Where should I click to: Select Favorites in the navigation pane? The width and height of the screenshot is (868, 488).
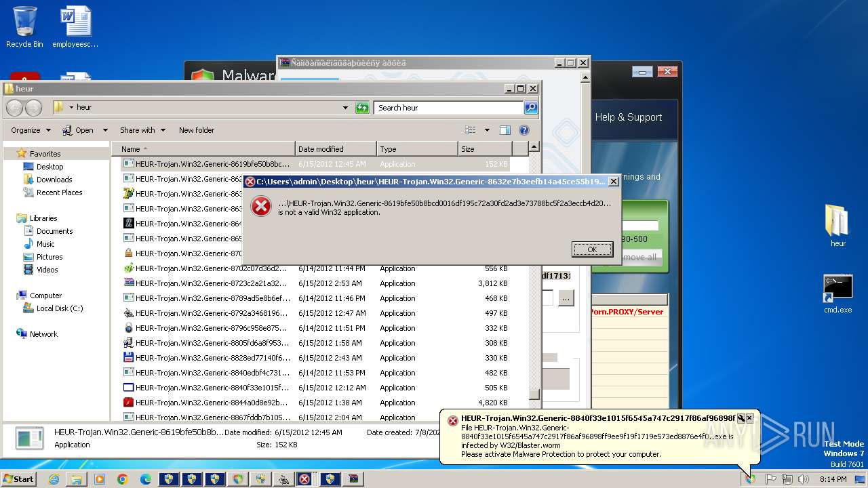(45, 154)
